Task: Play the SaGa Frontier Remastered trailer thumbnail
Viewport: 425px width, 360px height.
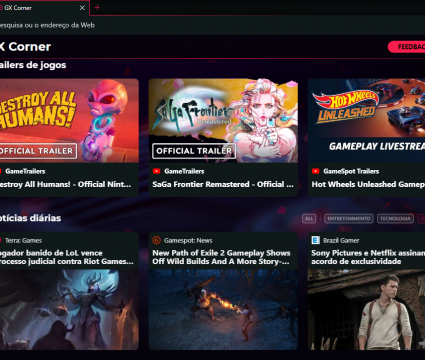Action: pyautogui.click(x=223, y=121)
